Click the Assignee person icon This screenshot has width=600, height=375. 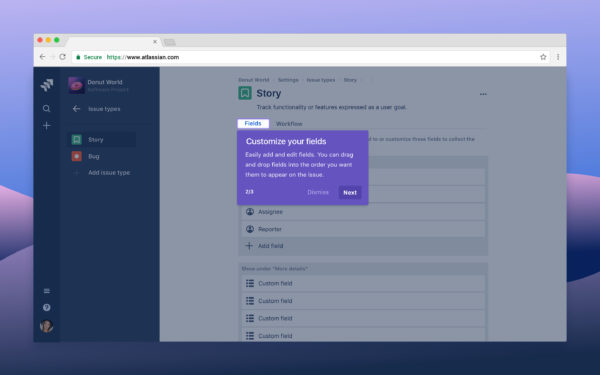pos(250,212)
